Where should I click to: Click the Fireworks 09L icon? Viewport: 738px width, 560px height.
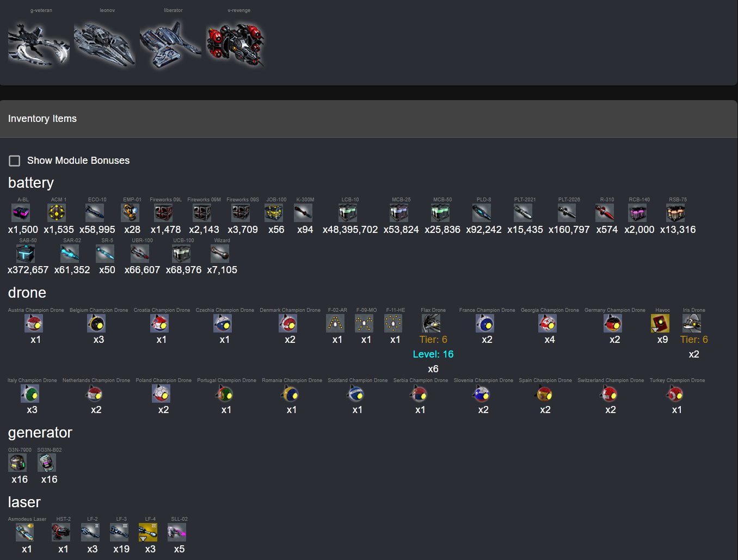pos(163,213)
